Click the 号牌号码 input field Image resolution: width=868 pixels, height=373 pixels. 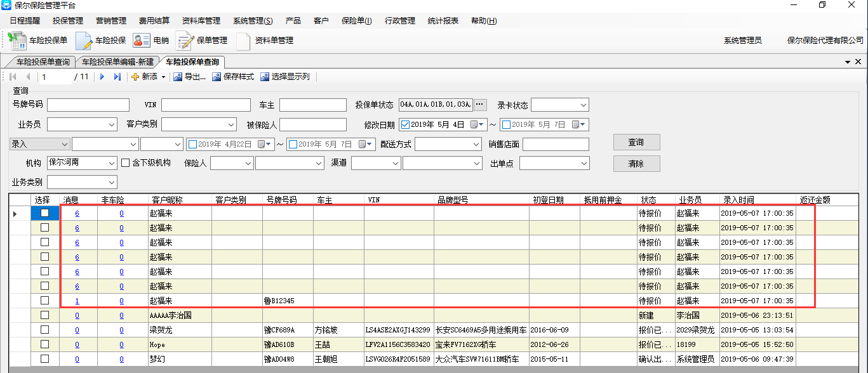(88, 105)
